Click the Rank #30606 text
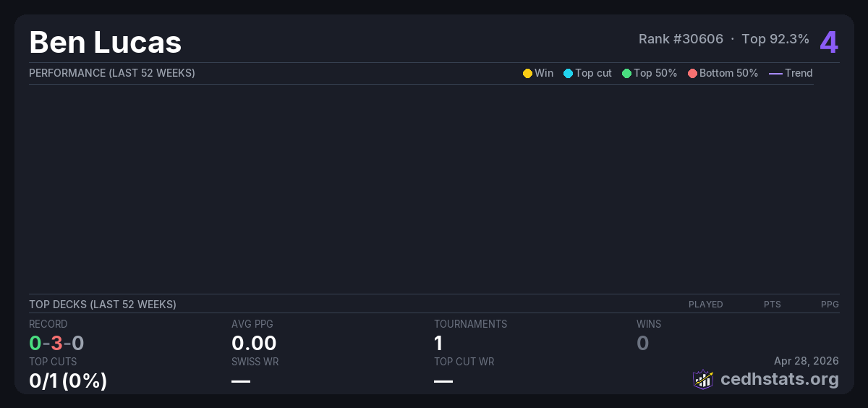This screenshot has width=868, height=408. (x=681, y=39)
